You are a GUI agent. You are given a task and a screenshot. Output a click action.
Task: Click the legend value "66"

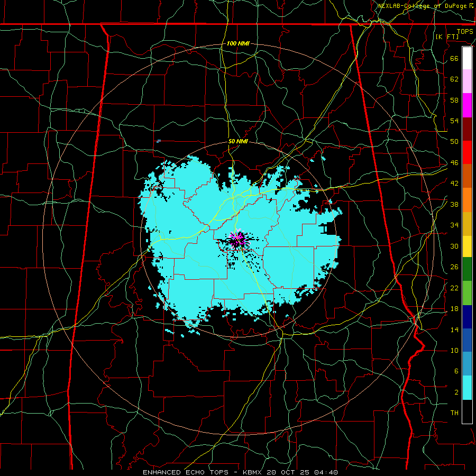[x=454, y=58]
